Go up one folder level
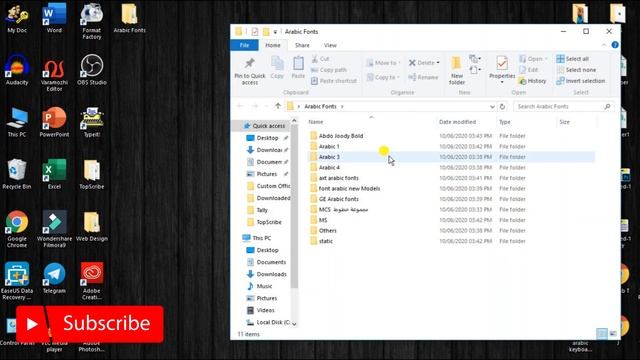Image resolution: width=640 pixels, height=360 pixels. (x=278, y=106)
